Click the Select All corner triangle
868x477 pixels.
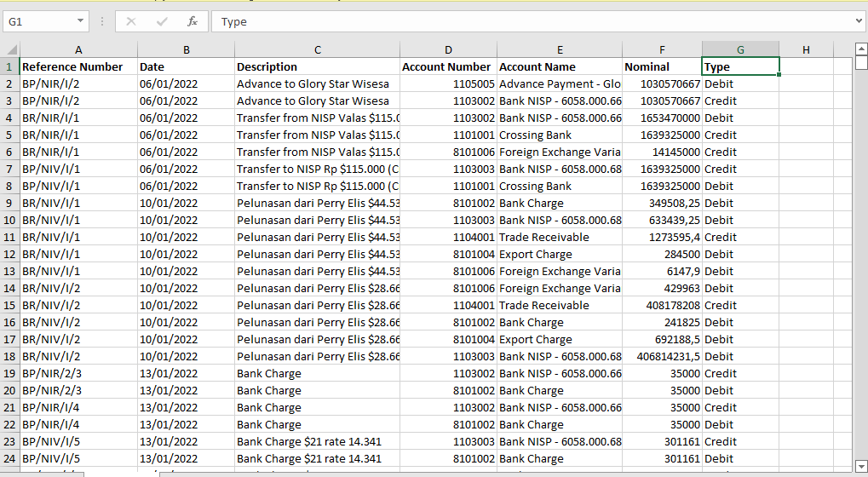[10, 49]
